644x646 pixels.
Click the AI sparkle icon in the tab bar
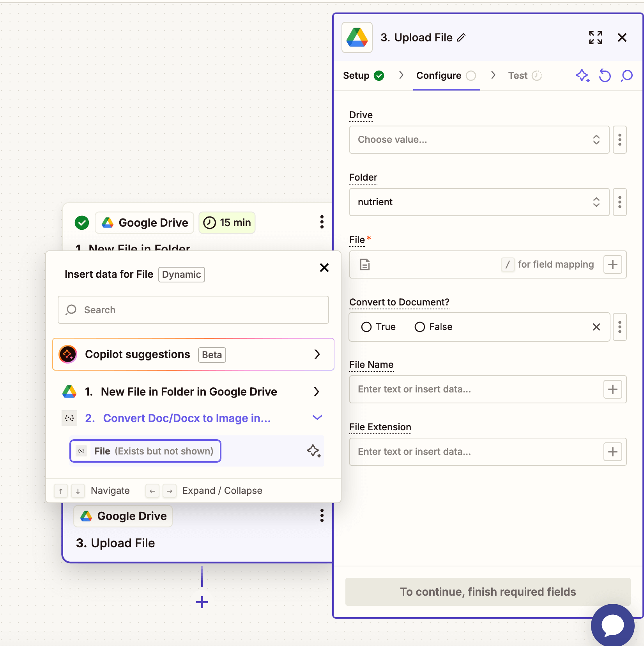click(582, 75)
